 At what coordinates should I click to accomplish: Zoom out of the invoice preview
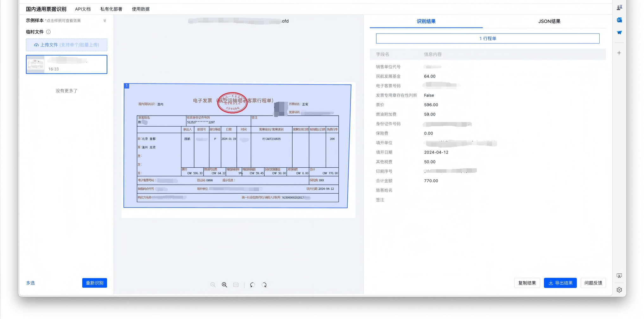click(213, 285)
